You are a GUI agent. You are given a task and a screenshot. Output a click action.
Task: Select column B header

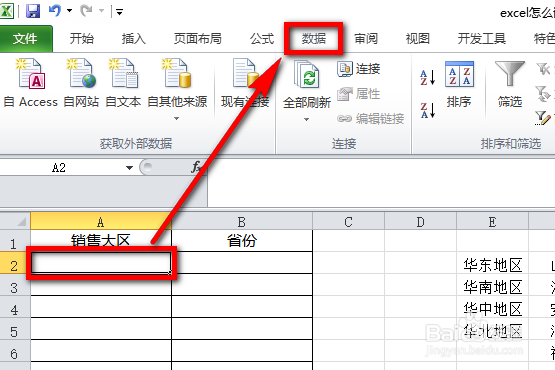[x=242, y=222]
